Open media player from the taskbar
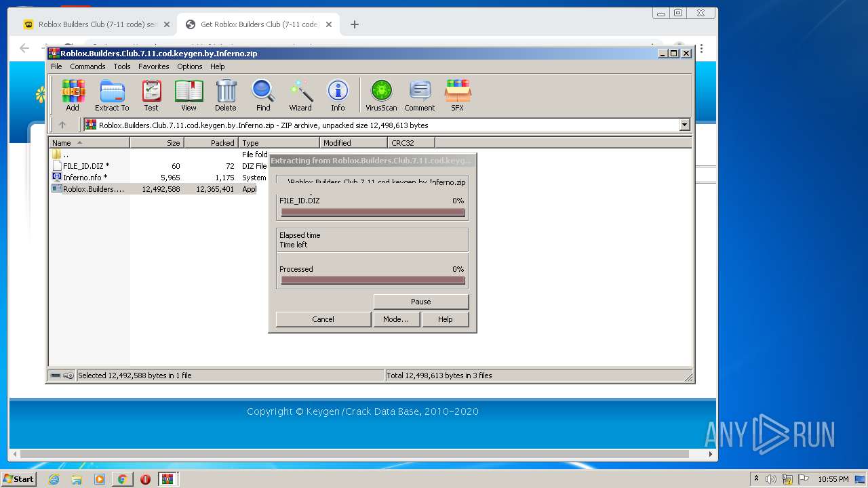868x488 pixels. click(x=100, y=479)
